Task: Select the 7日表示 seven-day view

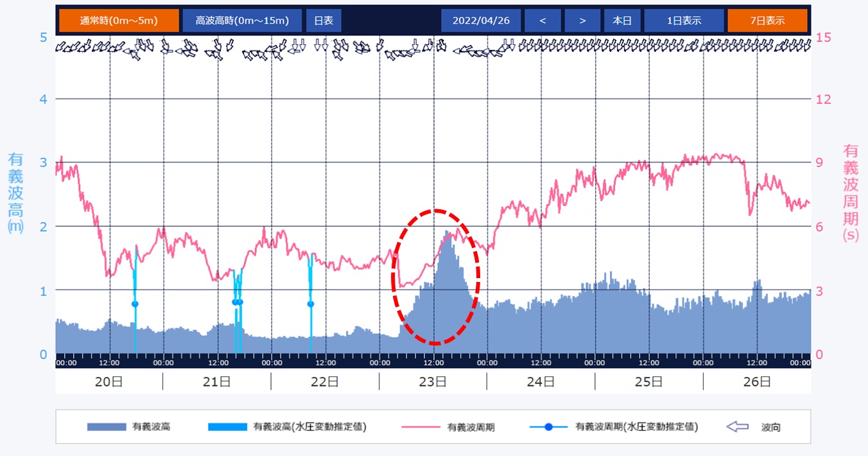Action: coord(767,20)
